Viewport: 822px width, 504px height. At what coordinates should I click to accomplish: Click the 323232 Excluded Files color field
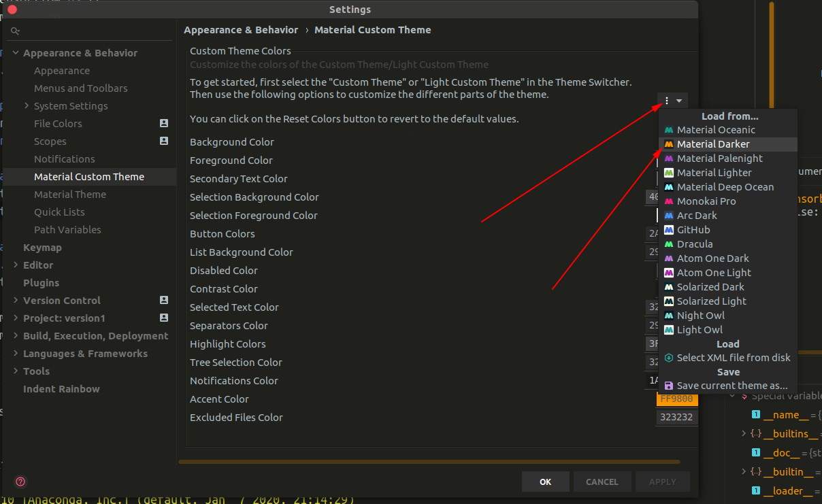(x=676, y=417)
